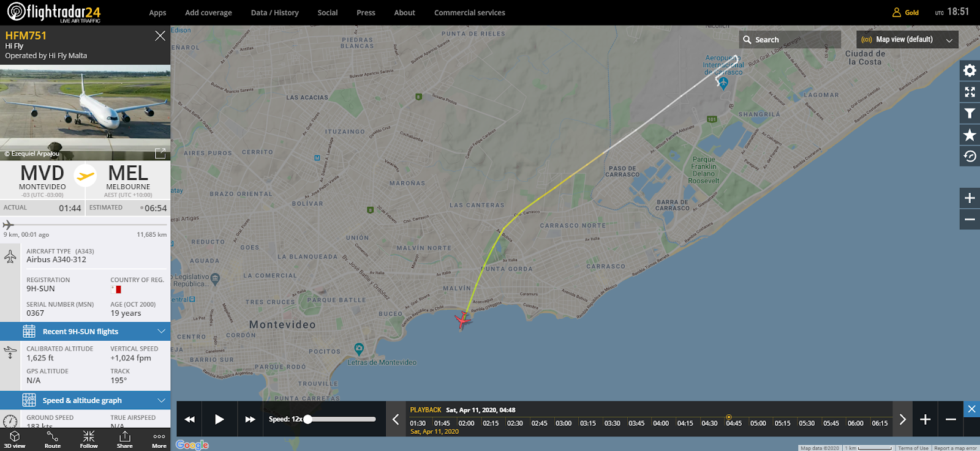This screenshot has width=980, height=451.
Task: Adjust the playback speed slider
Action: (308, 419)
